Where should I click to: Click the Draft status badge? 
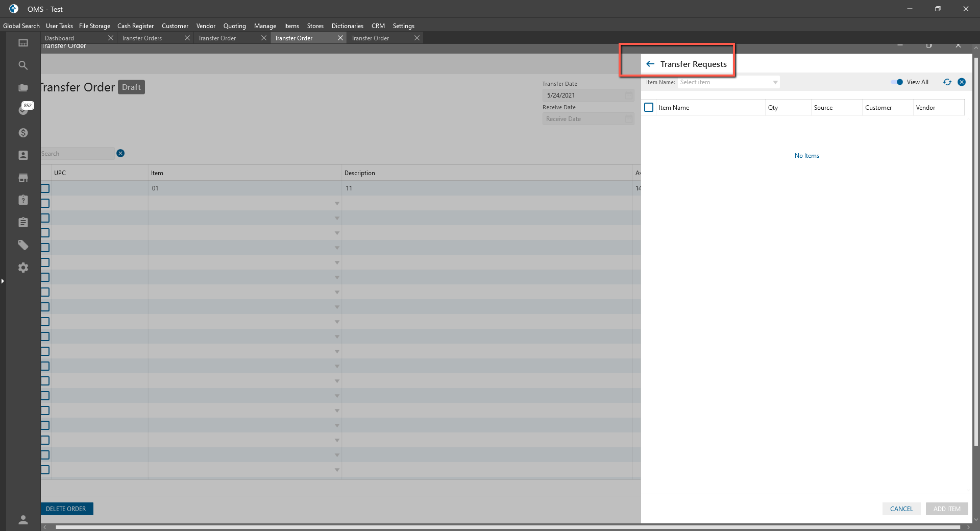tap(132, 87)
